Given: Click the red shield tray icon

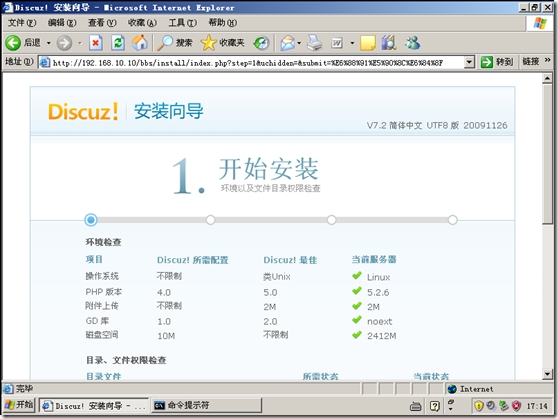Looking at the screenshot, I should (516, 406).
